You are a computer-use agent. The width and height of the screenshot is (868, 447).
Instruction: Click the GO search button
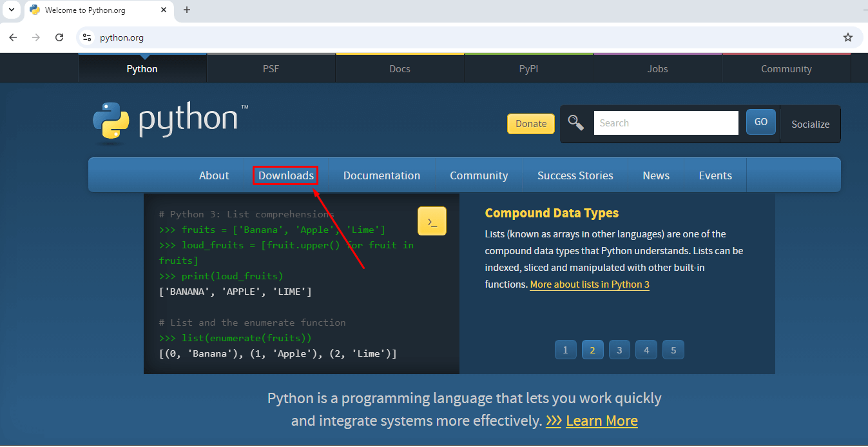[761, 122]
